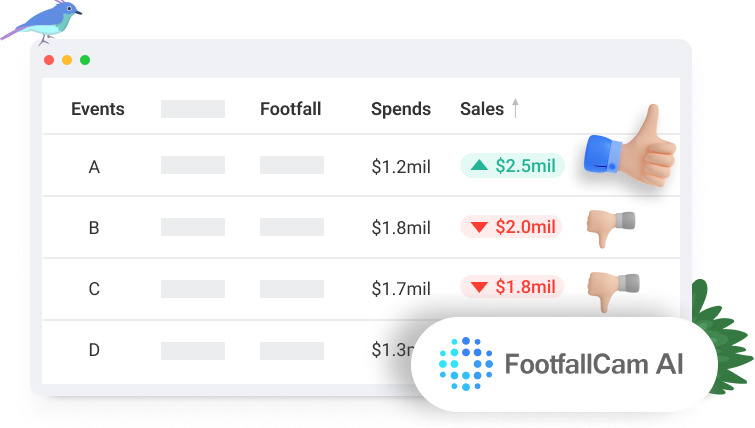The image size is (755, 428).
Task: Click the green $2.5mil sales pill
Action: coord(512,166)
